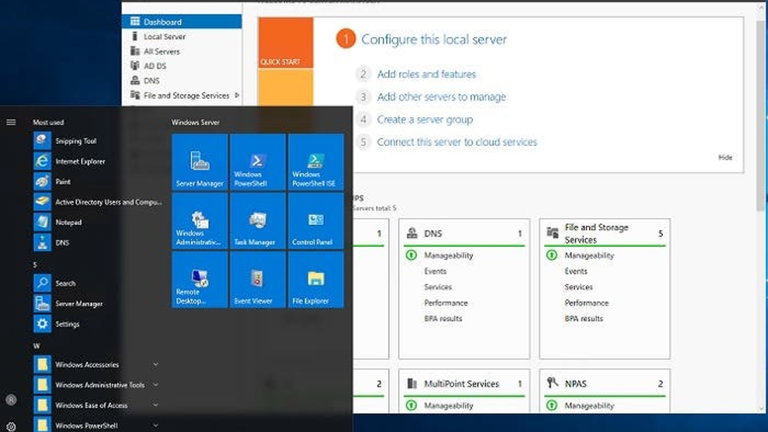Click the Create a server group link
This screenshot has width=768, height=432.
[425, 120]
